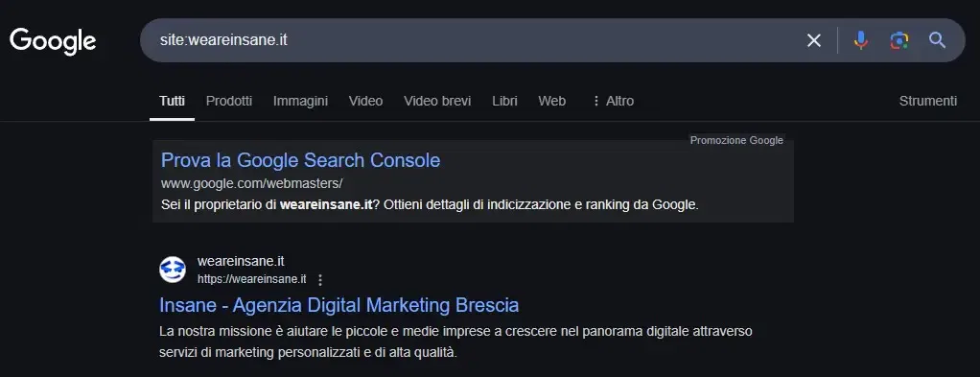Switch to the Immagini tab
980x377 pixels.
(x=301, y=101)
